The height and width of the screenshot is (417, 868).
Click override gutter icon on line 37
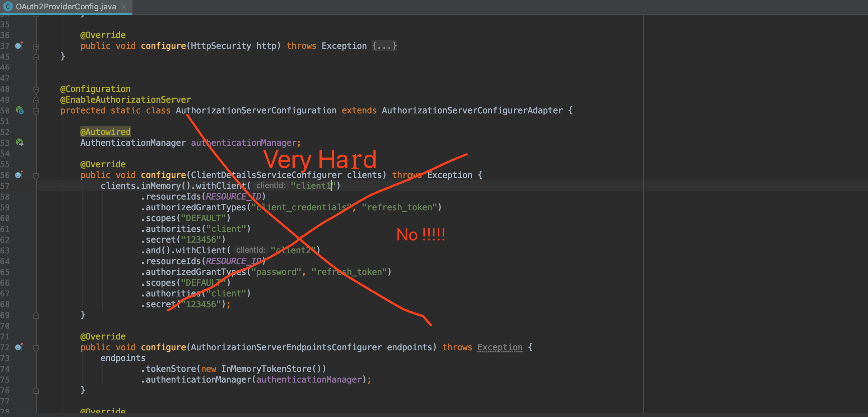tap(19, 46)
